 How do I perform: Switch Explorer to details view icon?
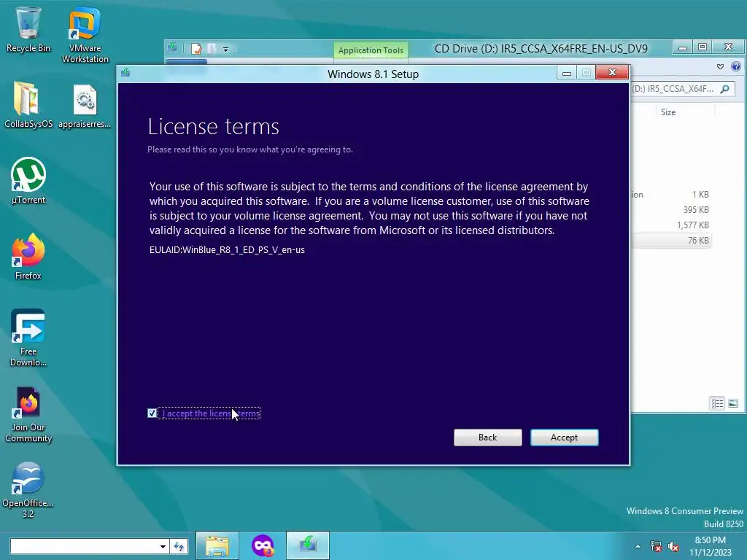tap(718, 403)
